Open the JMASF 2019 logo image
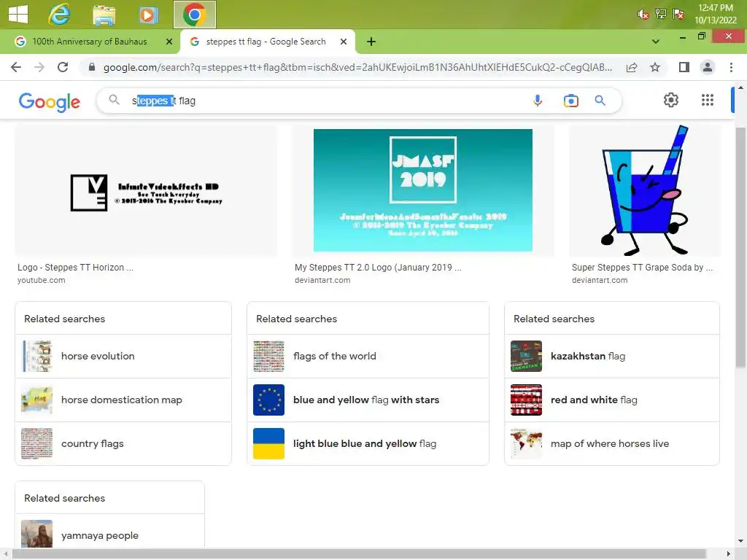 422,190
